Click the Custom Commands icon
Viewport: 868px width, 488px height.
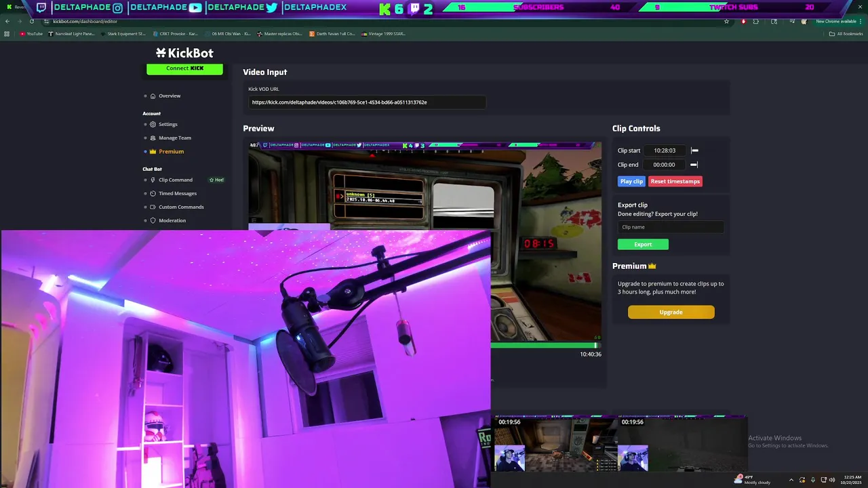pos(153,207)
